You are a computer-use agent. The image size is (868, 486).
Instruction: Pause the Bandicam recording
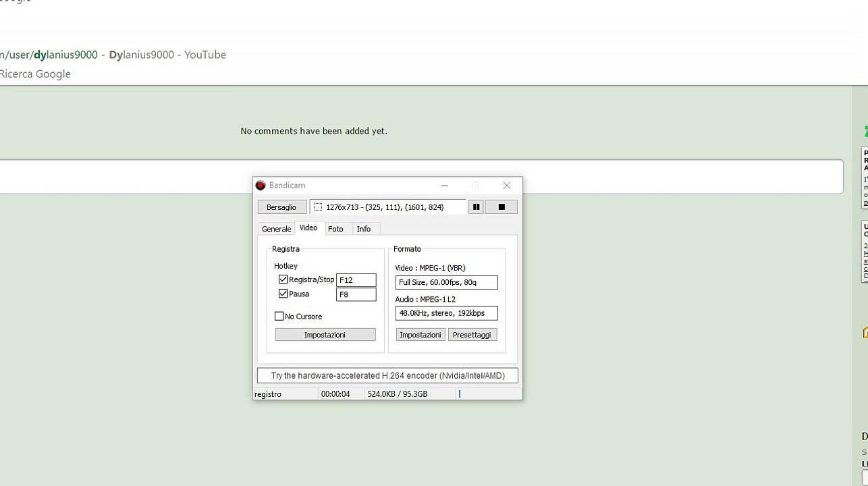(x=476, y=207)
